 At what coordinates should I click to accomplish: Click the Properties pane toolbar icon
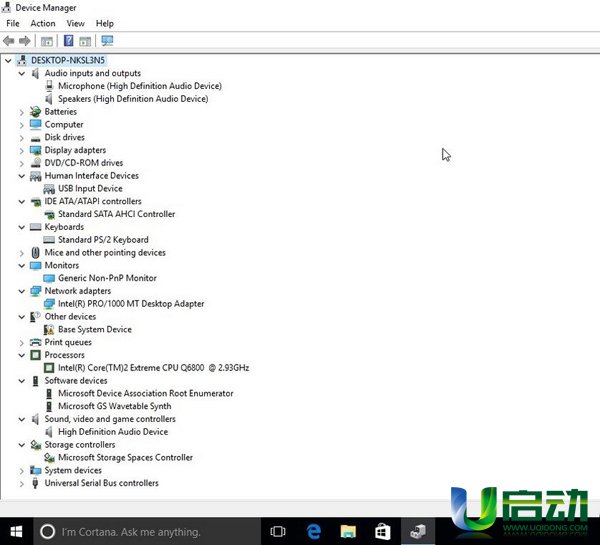tap(85, 41)
